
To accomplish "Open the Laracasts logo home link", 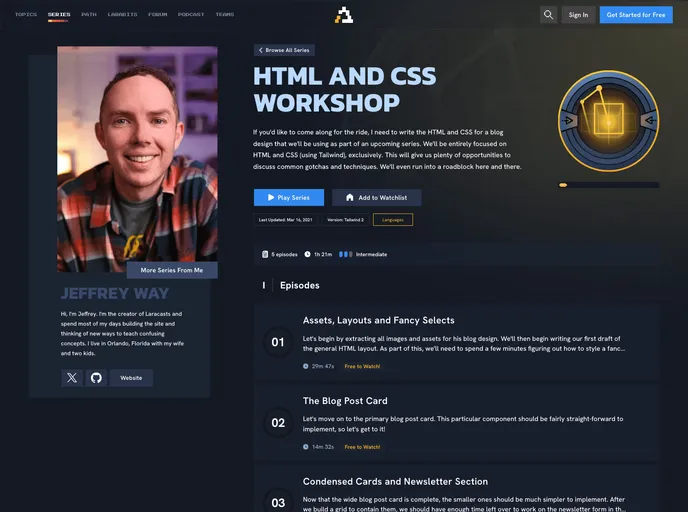I will (344, 15).
